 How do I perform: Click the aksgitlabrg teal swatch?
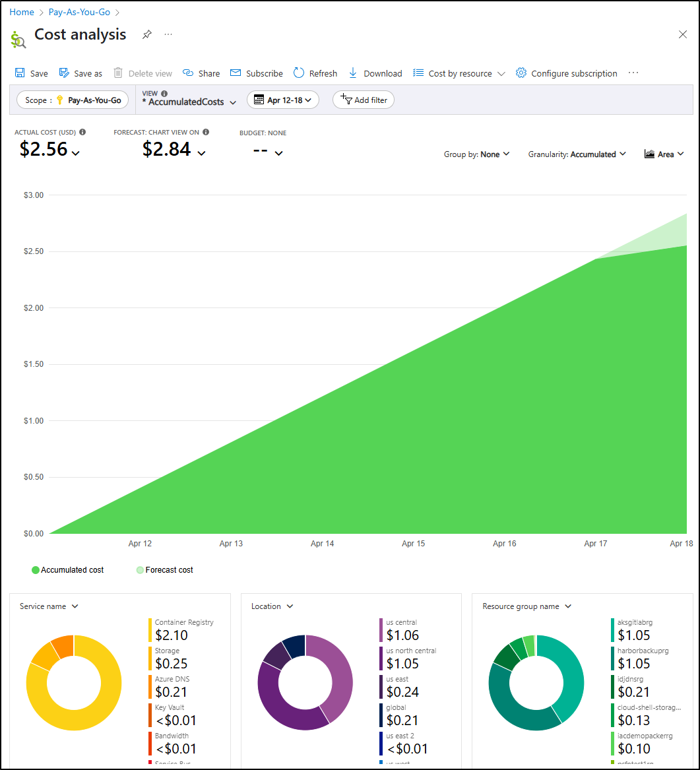613,630
